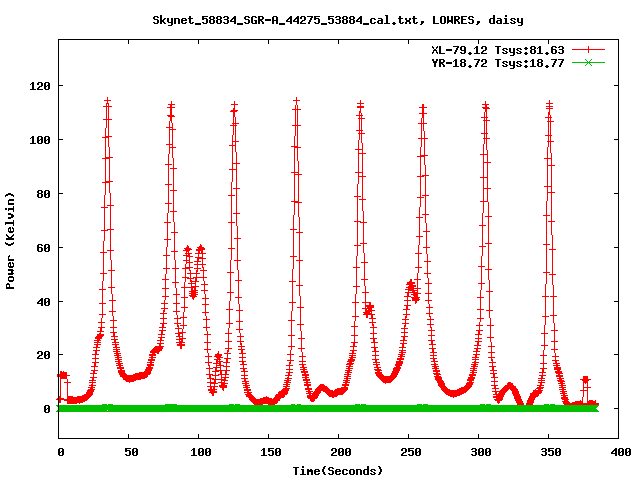The image size is (640, 480).
Task: Click the x-axis tick label 50
Action: pyautogui.click(x=131, y=452)
